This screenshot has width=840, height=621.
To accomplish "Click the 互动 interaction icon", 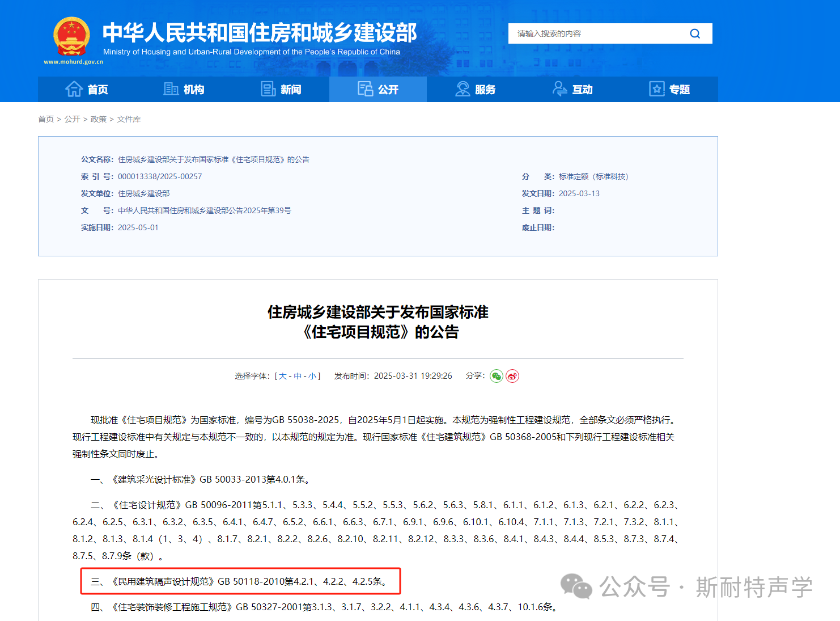I will coord(560,89).
